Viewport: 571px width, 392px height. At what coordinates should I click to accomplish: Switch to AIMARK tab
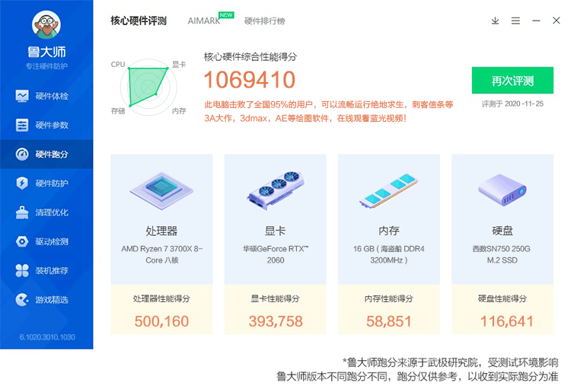click(204, 21)
